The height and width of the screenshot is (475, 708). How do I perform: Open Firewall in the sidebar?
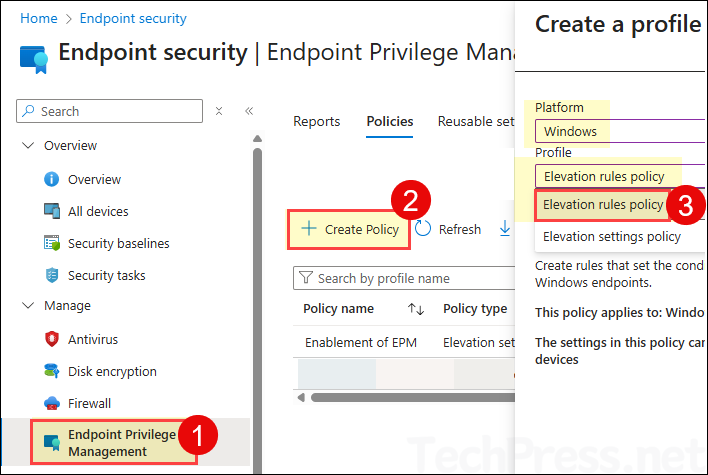click(89, 404)
